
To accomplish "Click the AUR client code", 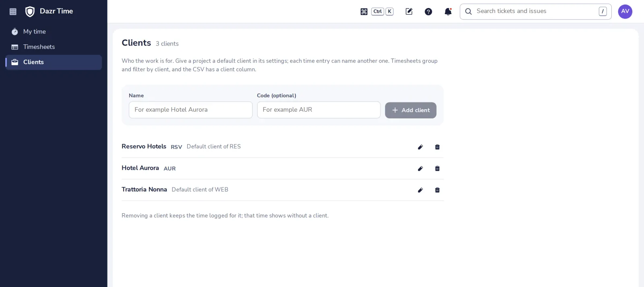I will click(x=169, y=168).
